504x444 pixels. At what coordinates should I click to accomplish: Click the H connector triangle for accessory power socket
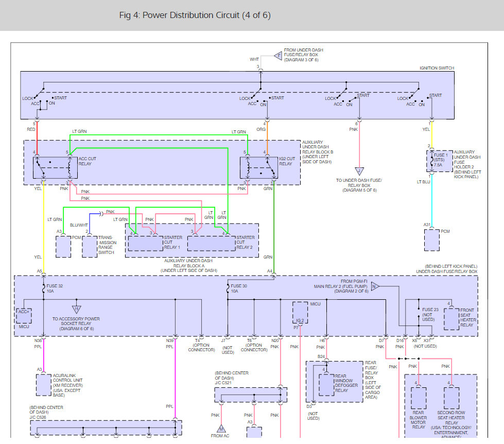click(77, 309)
